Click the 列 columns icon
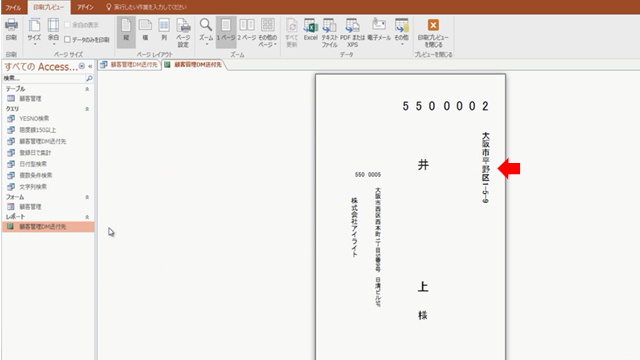The height and width of the screenshot is (360, 640). [x=164, y=30]
